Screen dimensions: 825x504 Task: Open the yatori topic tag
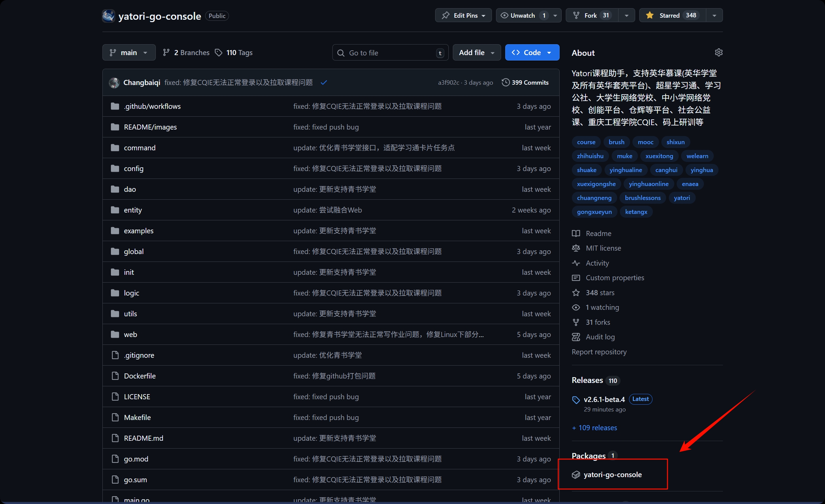point(682,198)
